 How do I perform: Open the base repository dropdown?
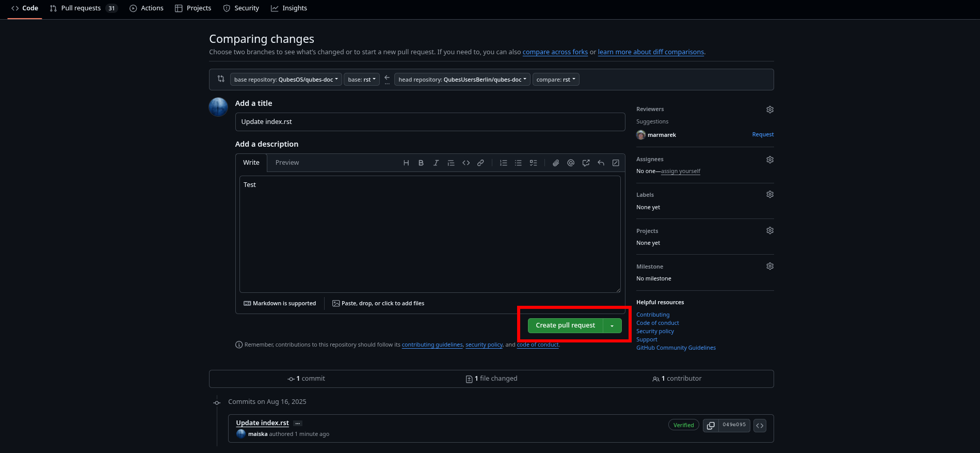[x=286, y=80]
